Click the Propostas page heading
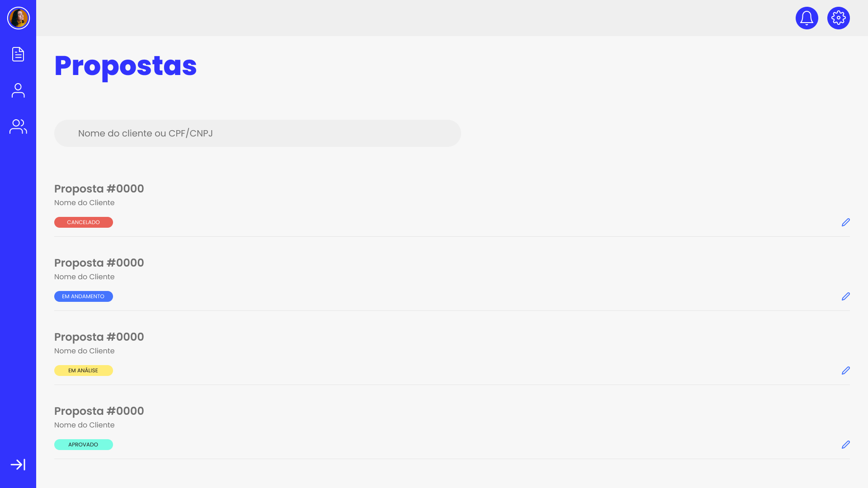 pos(125,66)
